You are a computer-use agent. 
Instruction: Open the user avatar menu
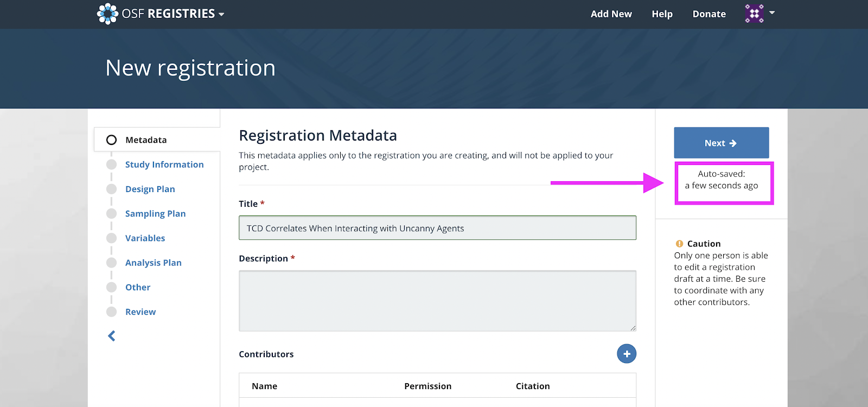tap(754, 14)
